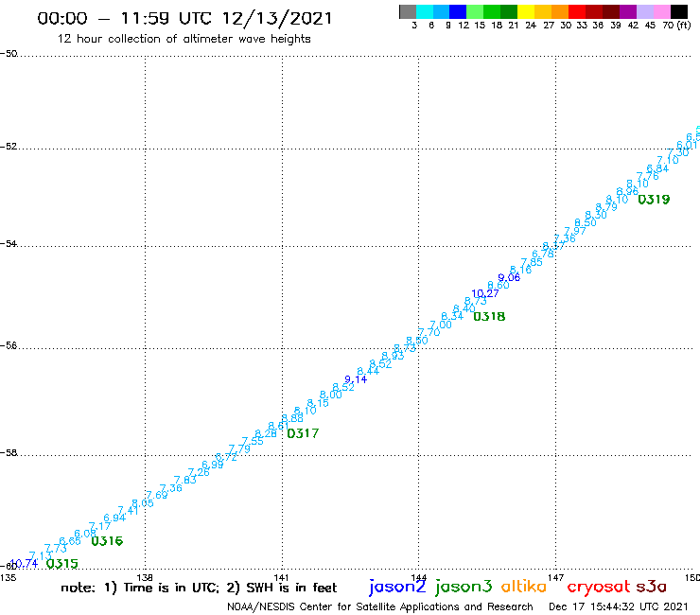
Task: Click the 8.93 wave height value
Action: pyautogui.click(x=393, y=356)
